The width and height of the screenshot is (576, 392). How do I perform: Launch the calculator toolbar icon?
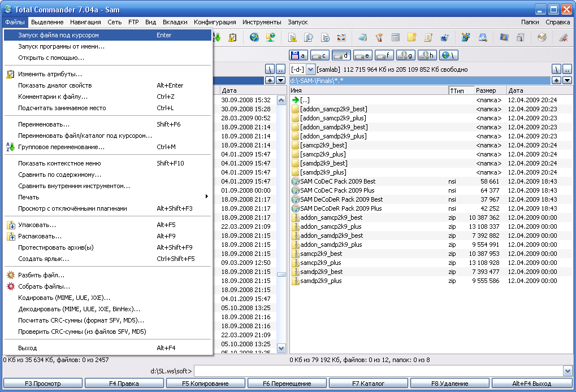[x=396, y=37]
